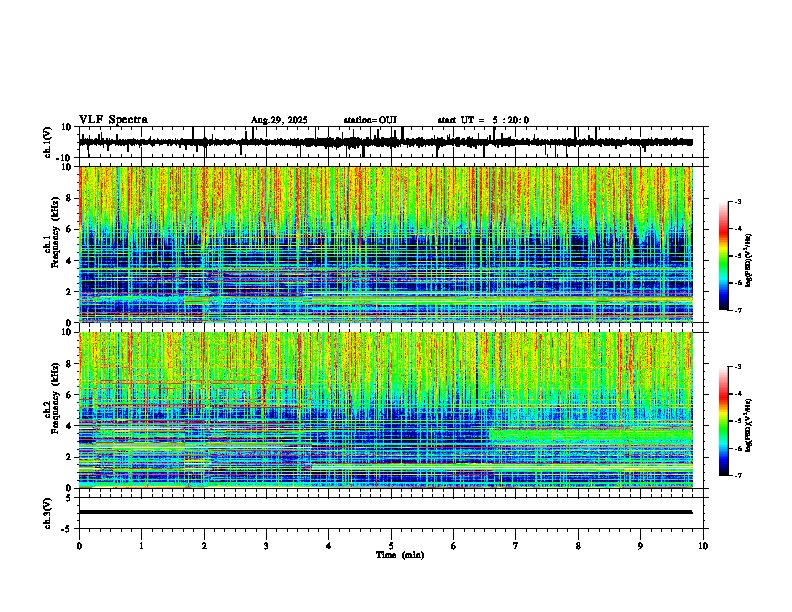Screen dimensions: 792x612
Task: Click the "Time (min)" axis label
Action: tap(400, 555)
